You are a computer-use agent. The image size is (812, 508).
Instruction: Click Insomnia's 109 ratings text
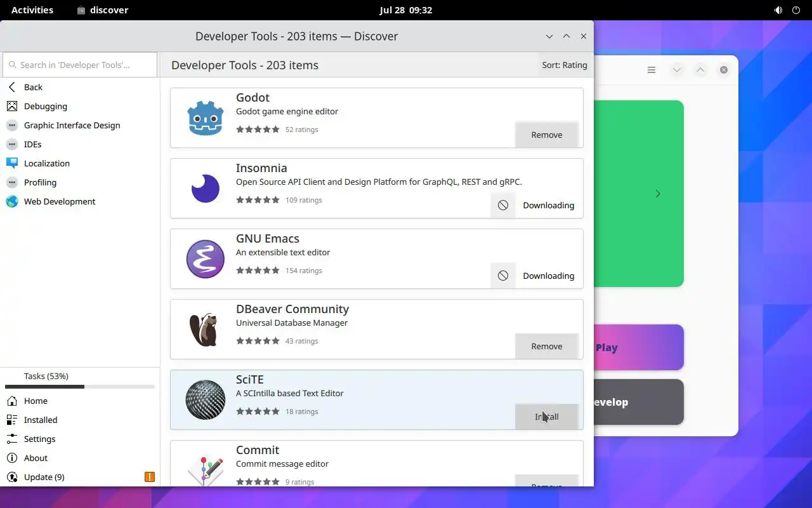(x=304, y=200)
